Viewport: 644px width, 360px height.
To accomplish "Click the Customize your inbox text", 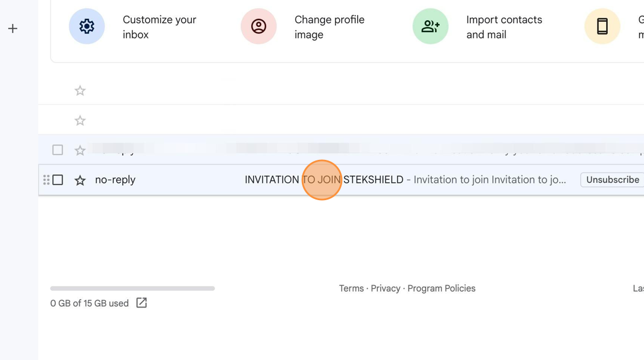I will (159, 27).
